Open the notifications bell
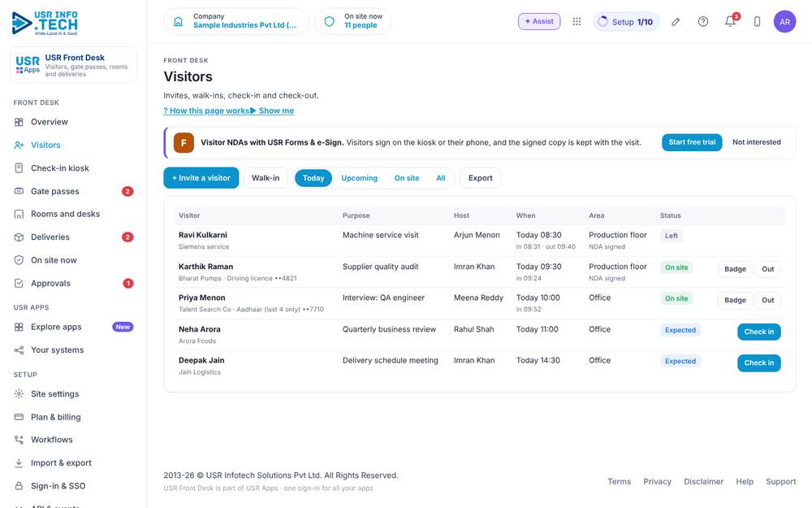The width and height of the screenshot is (812, 508). 730,21
